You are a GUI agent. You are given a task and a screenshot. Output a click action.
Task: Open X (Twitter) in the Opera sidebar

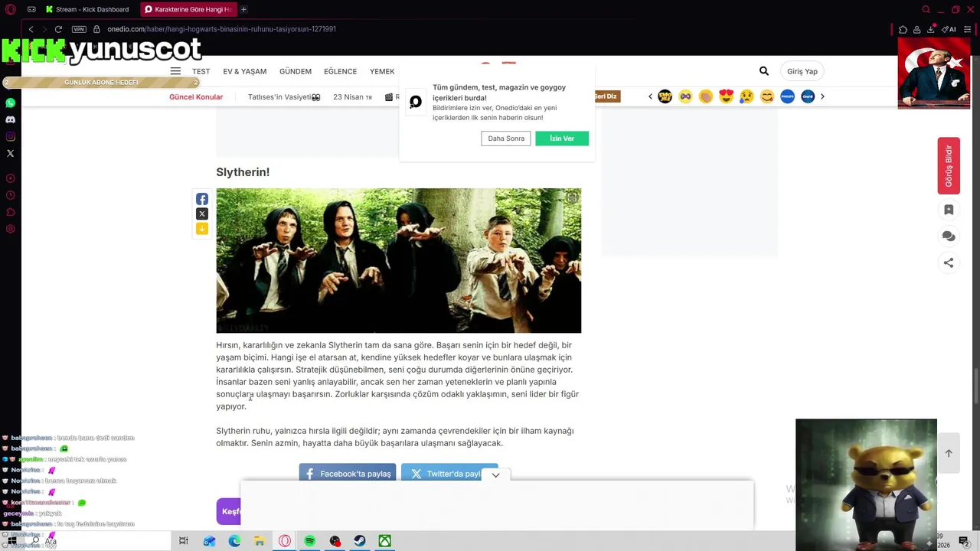click(10, 153)
